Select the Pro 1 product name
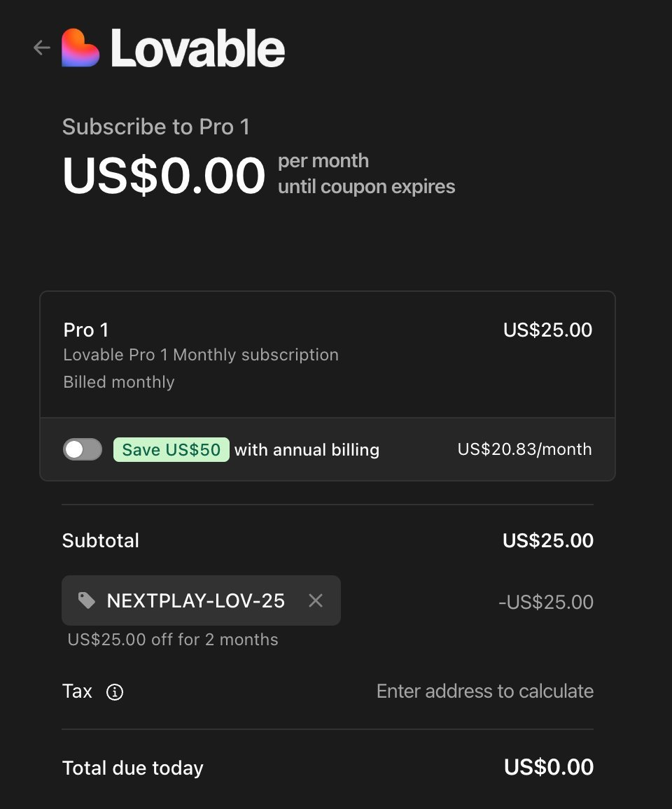Screen dimensions: 672x809 point(86,330)
